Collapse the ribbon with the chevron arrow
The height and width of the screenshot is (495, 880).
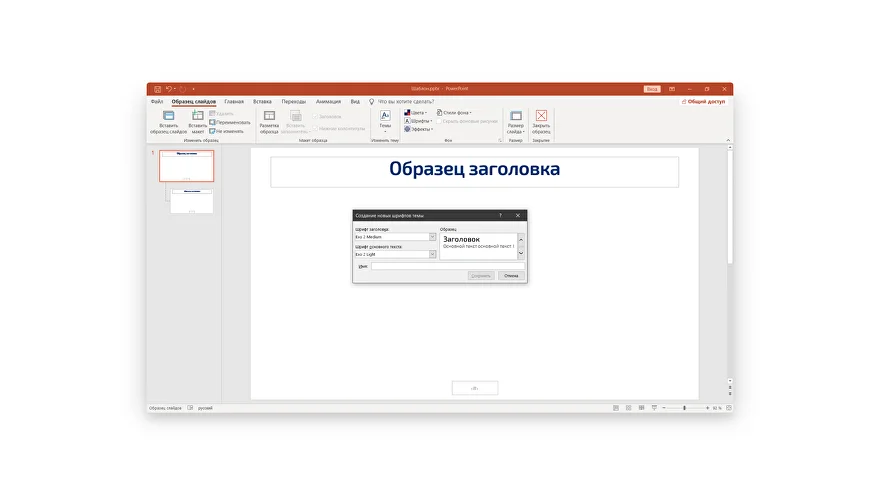tap(728, 140)
